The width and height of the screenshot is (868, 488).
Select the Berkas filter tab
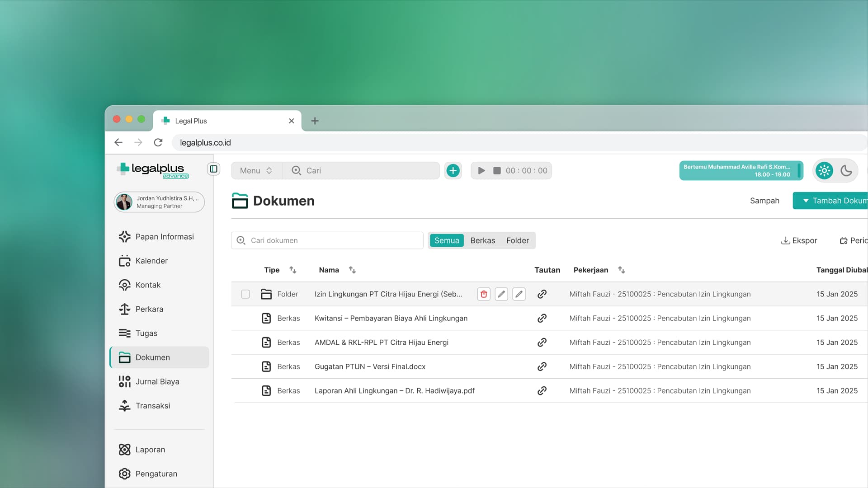coord(482,241)
